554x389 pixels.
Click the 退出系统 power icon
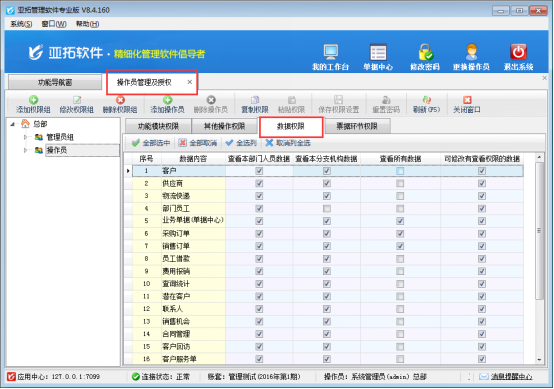click(x=518, y=52)
